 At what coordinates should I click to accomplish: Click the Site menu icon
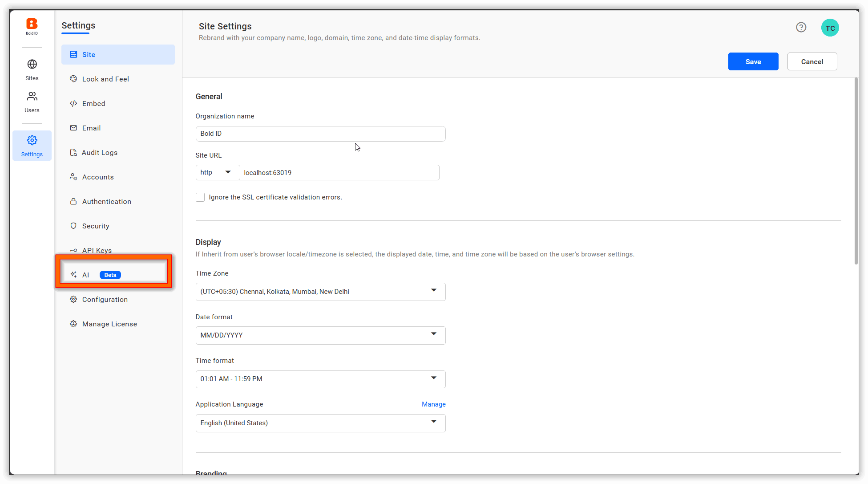pos(73,54)
